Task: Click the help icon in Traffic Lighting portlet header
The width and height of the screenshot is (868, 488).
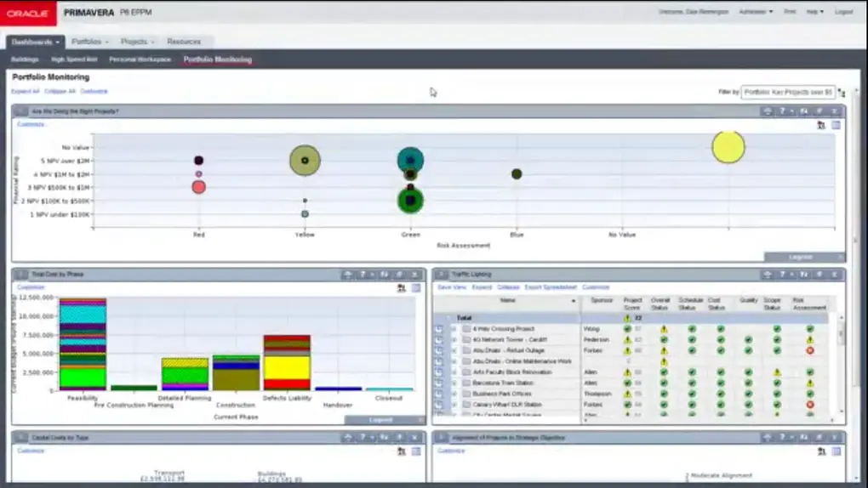Action: (x=782, y=275)
